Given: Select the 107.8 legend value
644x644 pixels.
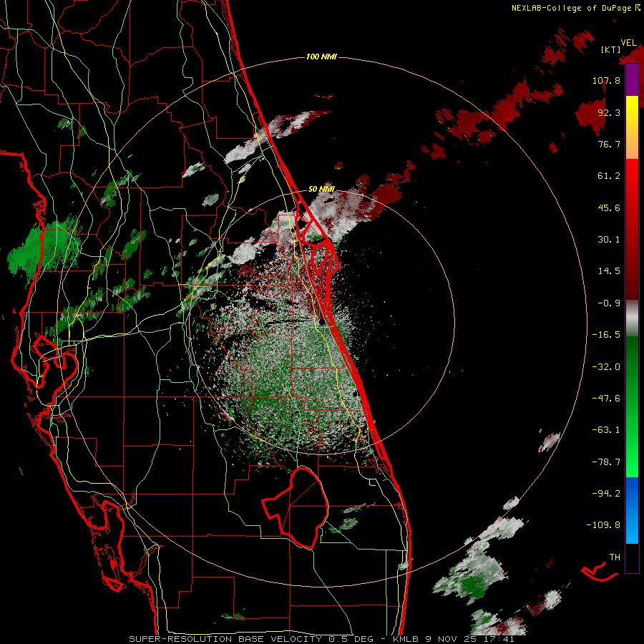Looking at the screenshot, I should pyautogui.click(x=606, y=80).
